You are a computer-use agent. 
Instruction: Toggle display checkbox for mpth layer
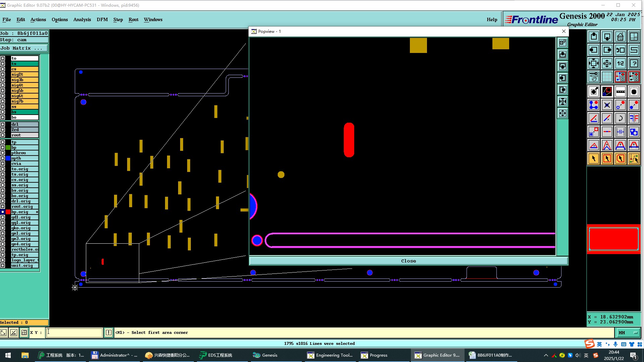3,158
